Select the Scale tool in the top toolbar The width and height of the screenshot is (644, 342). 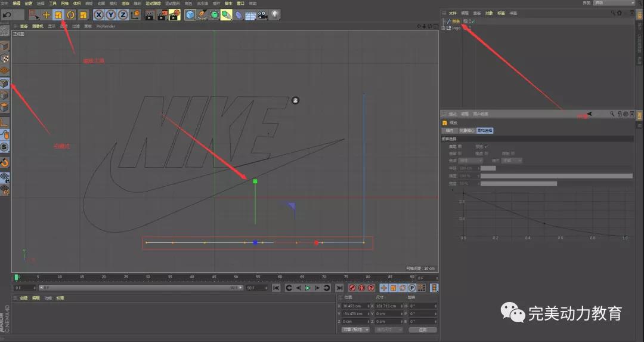58,14
